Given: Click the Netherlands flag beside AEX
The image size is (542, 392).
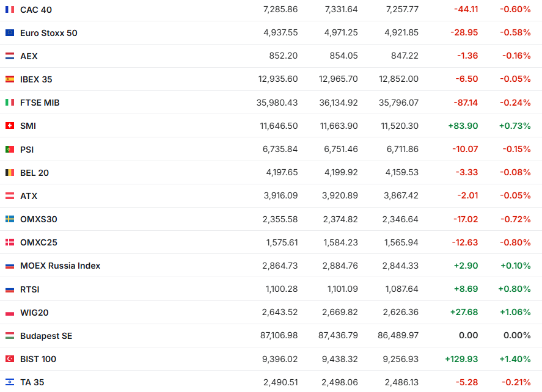Looking at the screenshot, I should [x=10, y=56].
